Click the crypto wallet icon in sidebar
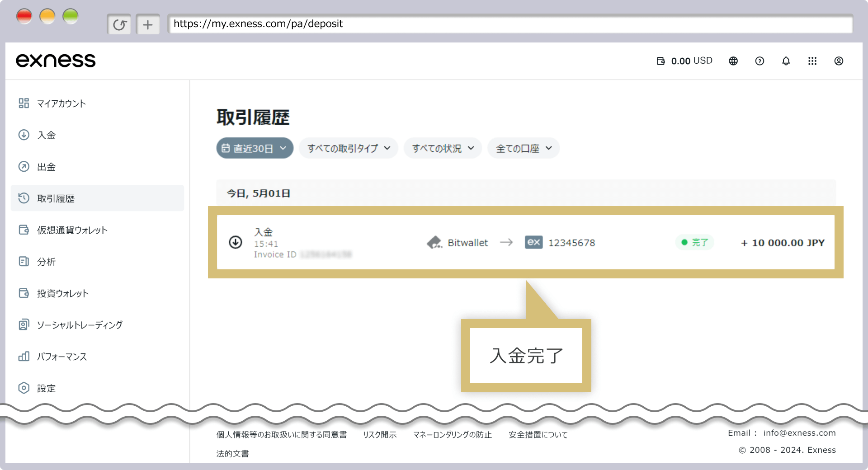Viewport: 868px width, 470px height. click(24, 230)
